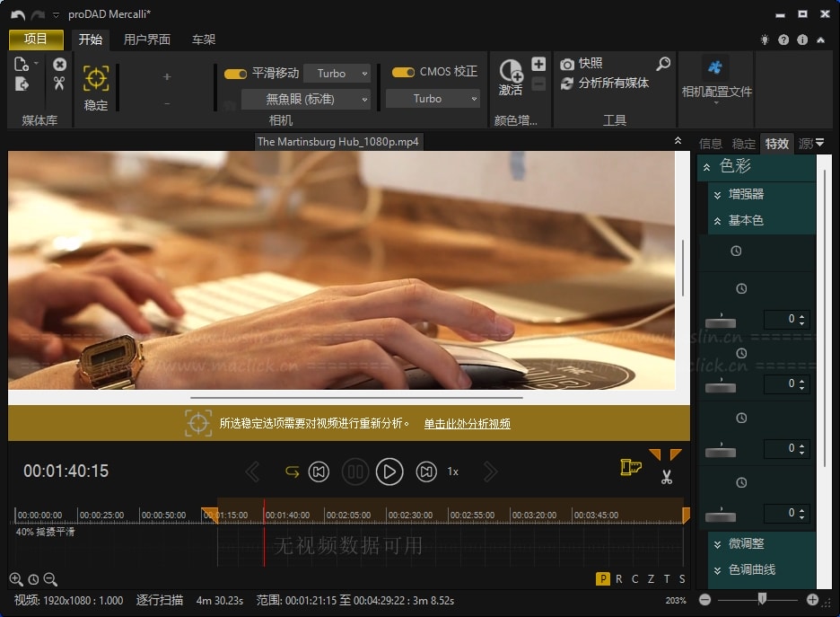Open the 项目 menu tab

(x=36, y=40)
